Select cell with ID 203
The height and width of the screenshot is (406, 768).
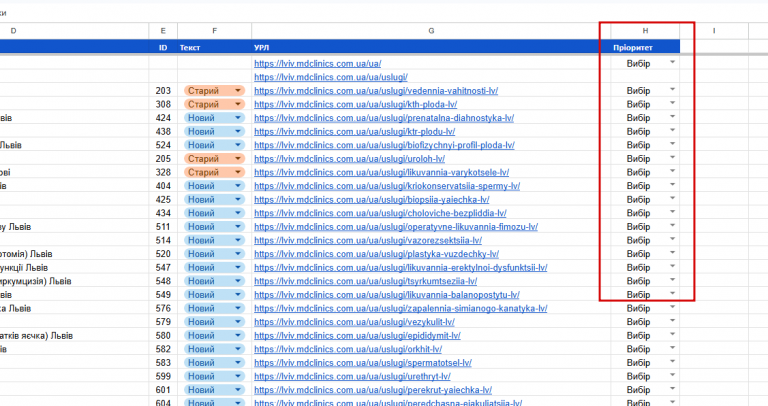163,91
